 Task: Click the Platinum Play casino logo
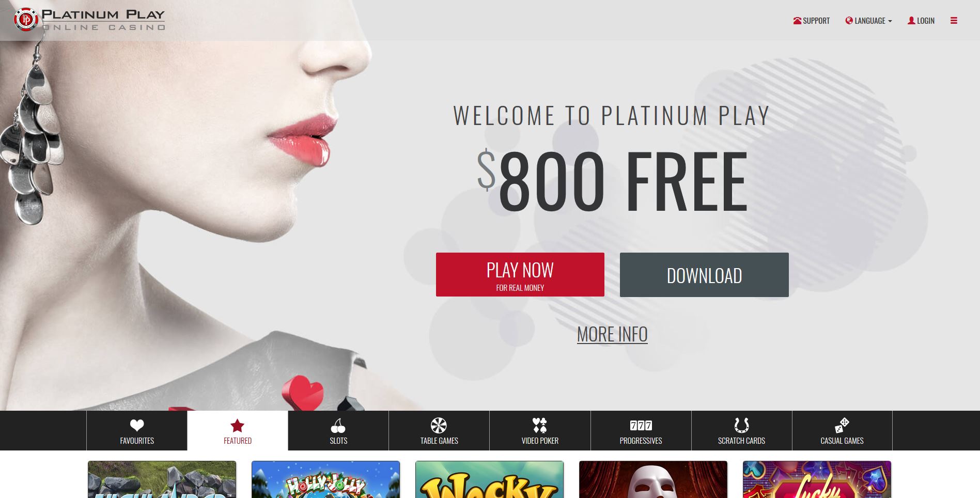(x=89, y=20)
